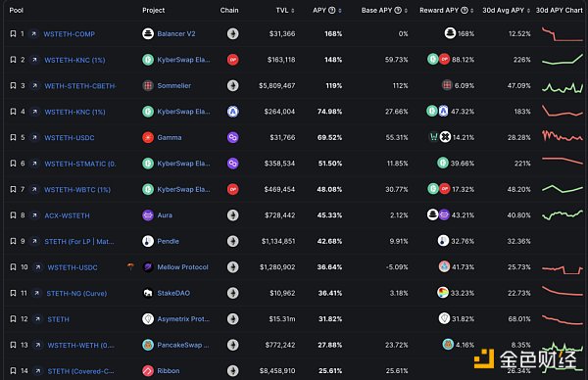588x380 pixels.
Task: Click the Pendle project logo icon
Action: click(x=148, y=241)
